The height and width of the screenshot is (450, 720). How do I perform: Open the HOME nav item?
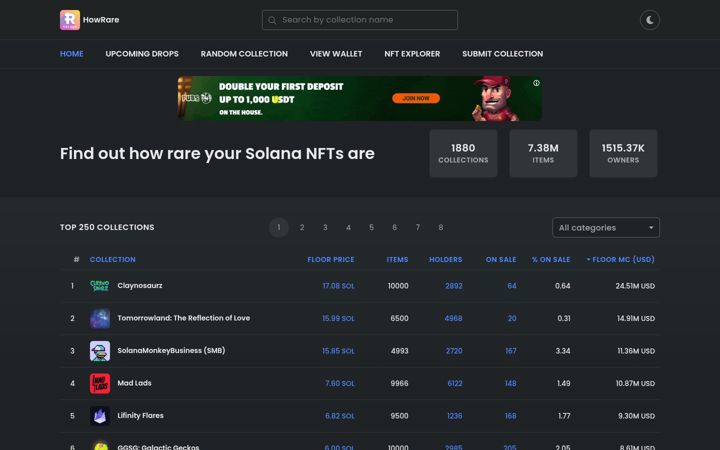72,54
